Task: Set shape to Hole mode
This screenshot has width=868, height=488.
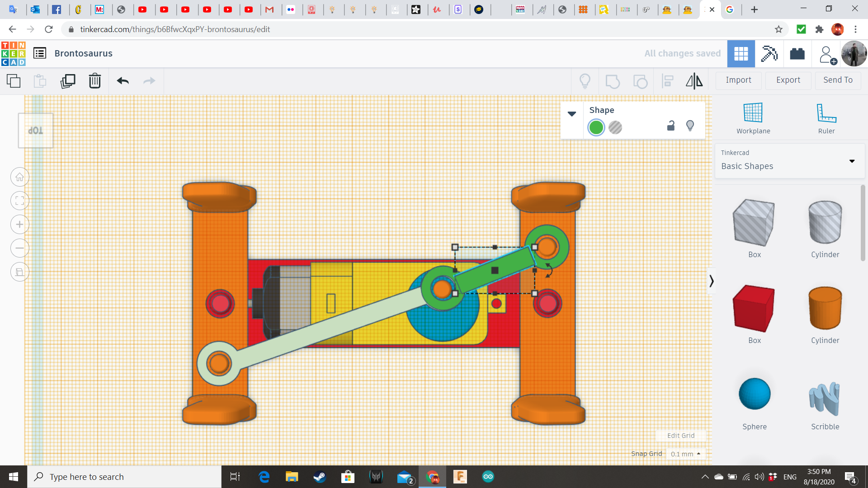Action: pos(615,127)
